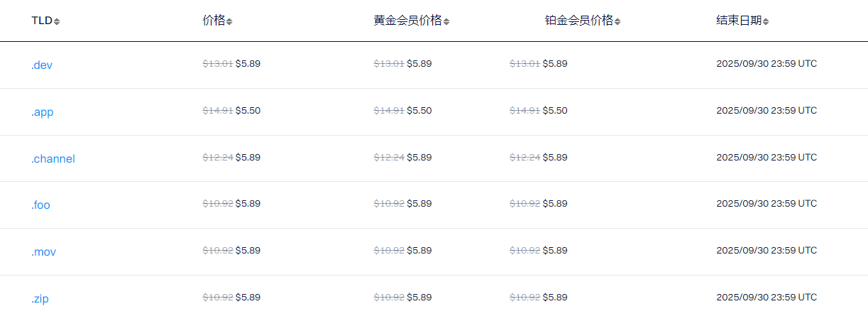Go to the .foo domain link
Image resolution: width=868 pixels, height=321 pixels.
click(x=40, y=205)
